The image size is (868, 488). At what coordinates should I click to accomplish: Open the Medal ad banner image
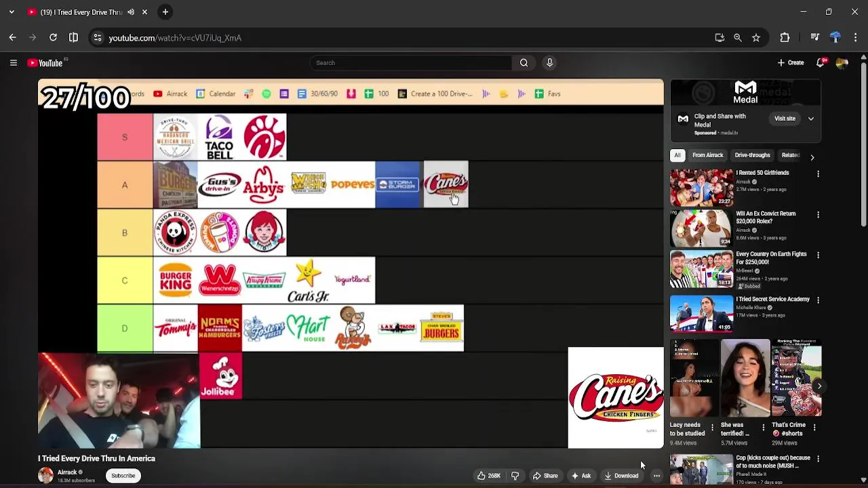pos(745,92)
